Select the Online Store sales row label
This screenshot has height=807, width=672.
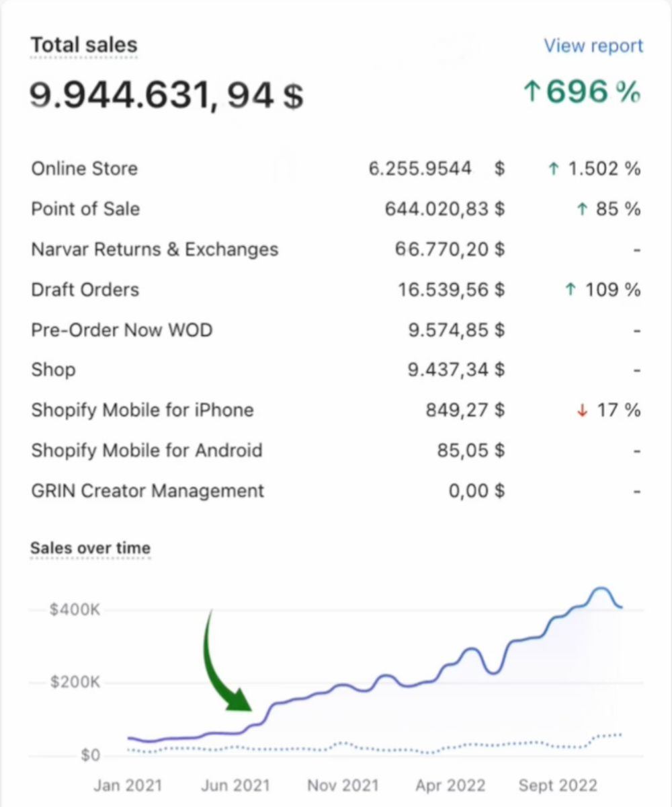[x=84, y=168]
